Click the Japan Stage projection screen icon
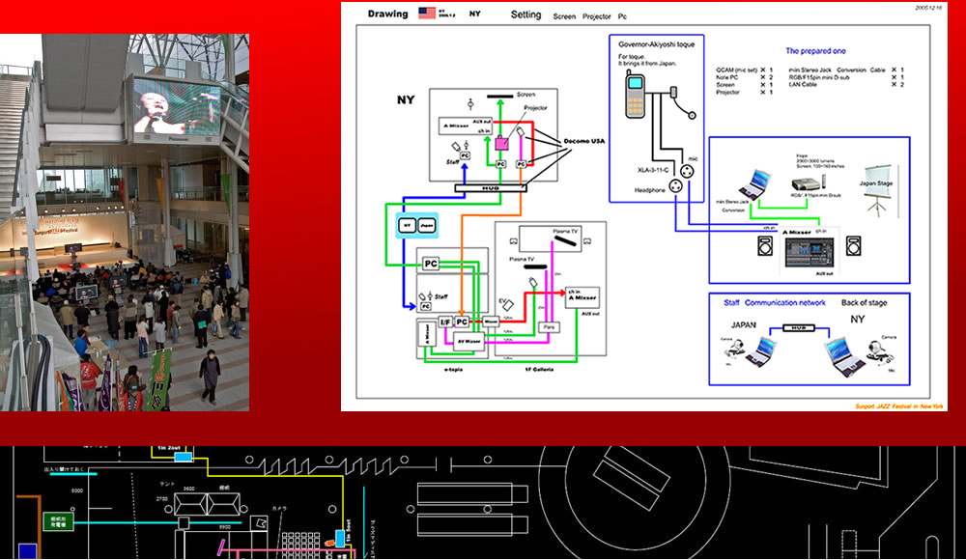 [877, 190]
